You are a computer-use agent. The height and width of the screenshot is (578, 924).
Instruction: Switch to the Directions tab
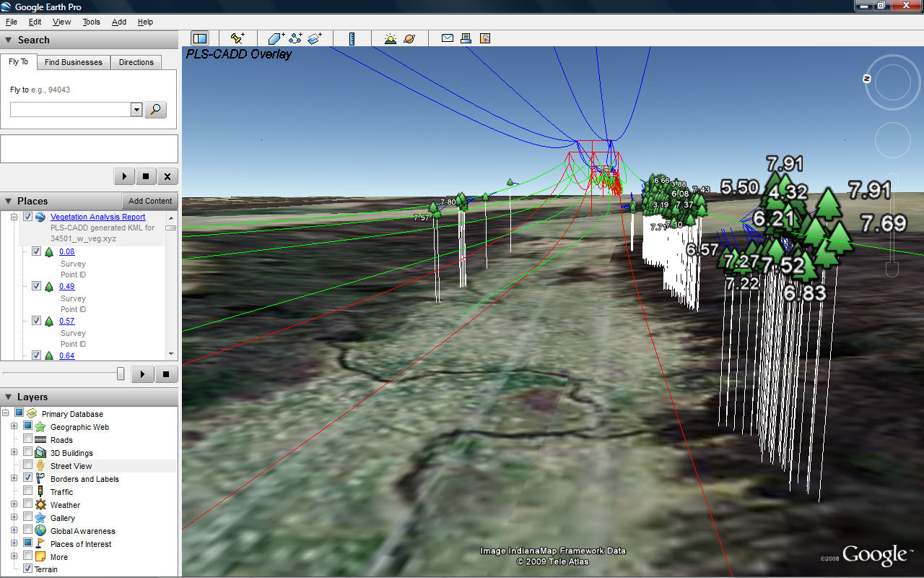(136, 62)
